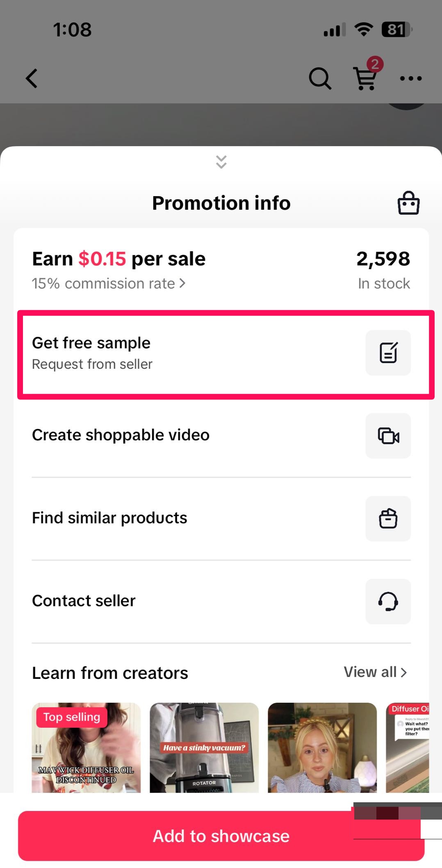The width and height of the screenshot is (442, 868).
Task: Open View all creators videos
Action: click(375, 672)
